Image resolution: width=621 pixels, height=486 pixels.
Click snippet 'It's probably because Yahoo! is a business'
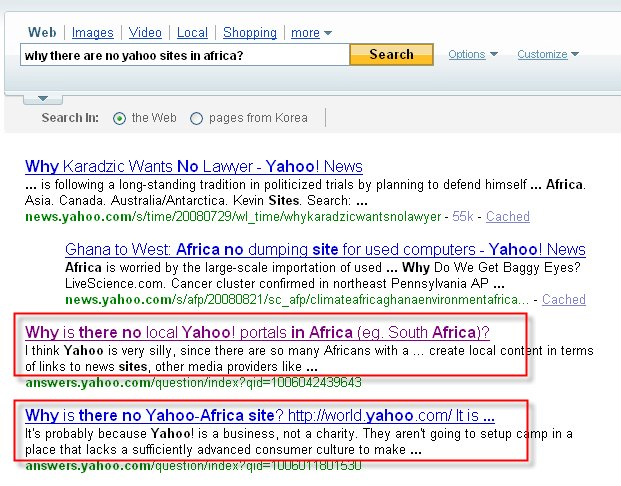[299, 442]
